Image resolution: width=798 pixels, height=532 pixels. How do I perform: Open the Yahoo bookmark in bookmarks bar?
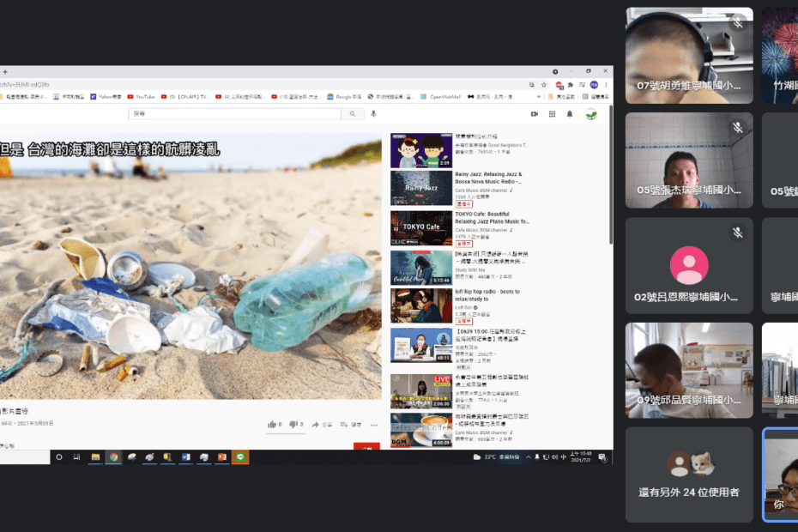tap(106, 97)
